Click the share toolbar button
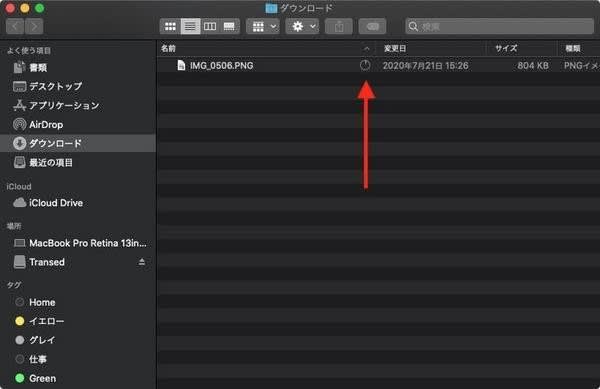 [x=339, y=26]
